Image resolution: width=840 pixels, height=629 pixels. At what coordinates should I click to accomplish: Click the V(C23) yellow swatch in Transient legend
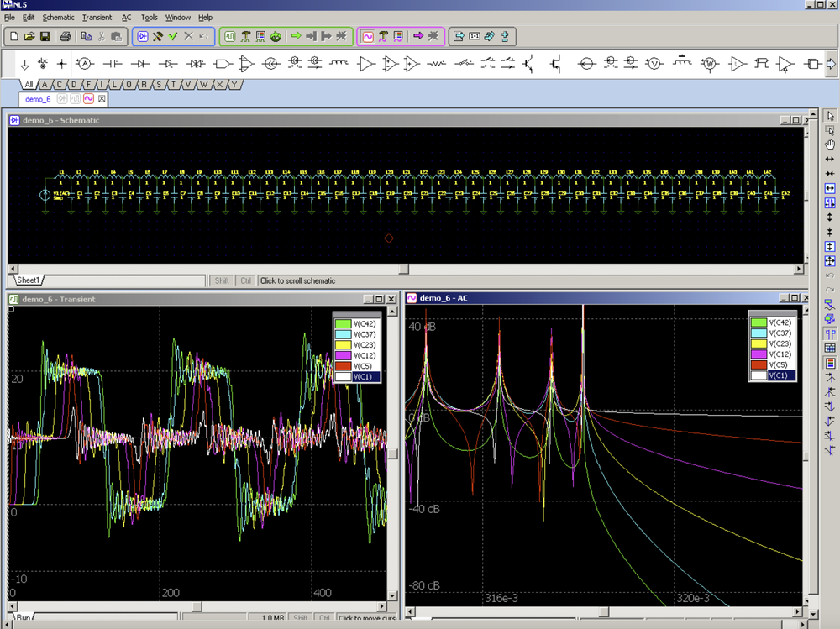[343, 344]
